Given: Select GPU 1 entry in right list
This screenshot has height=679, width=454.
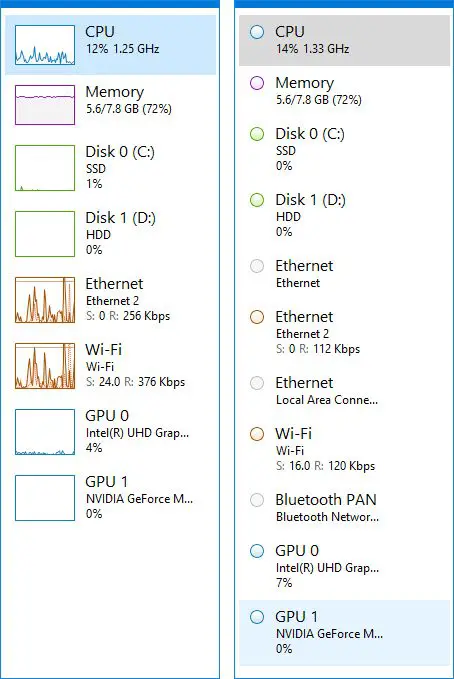Looking at the screenshot, I should [x=344, y=633].
